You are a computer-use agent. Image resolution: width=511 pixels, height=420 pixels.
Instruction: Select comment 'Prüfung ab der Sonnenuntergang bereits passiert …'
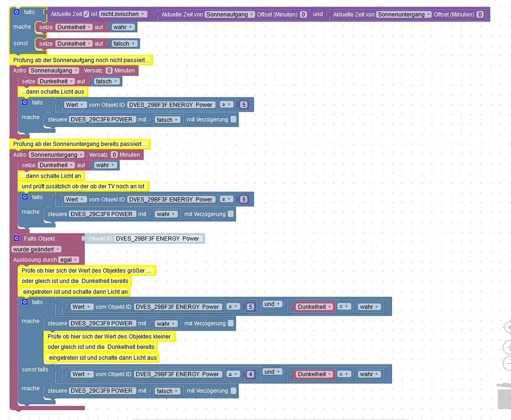click(81, 144)
